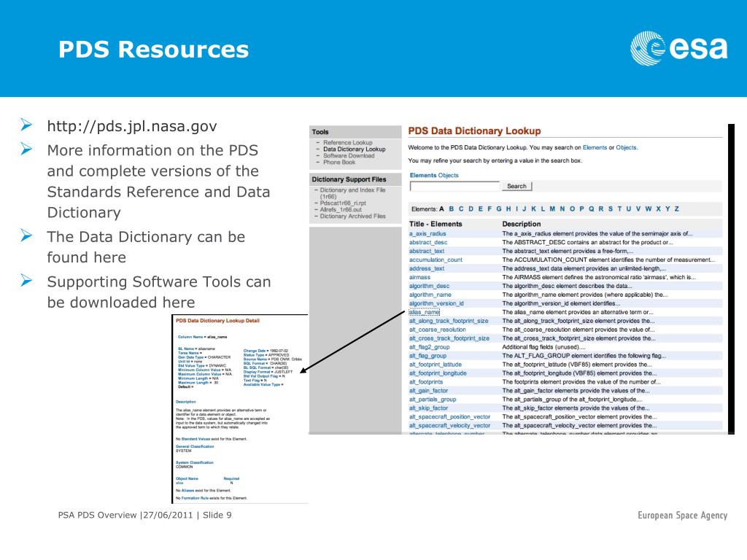747x560 pixels.
Task: Open the a_axis_radius element
Action: 427,234
